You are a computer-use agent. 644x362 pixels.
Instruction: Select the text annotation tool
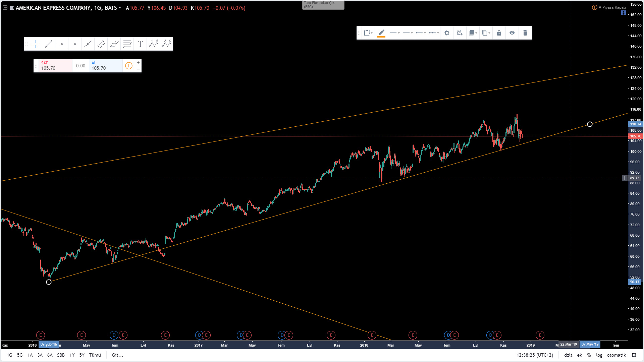coord(140,44)
